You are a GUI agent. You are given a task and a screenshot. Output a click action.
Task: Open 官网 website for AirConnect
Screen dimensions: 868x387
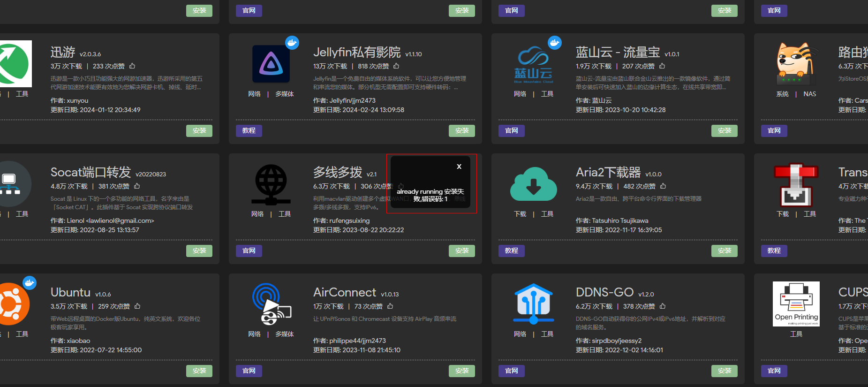tap(249, 371)
